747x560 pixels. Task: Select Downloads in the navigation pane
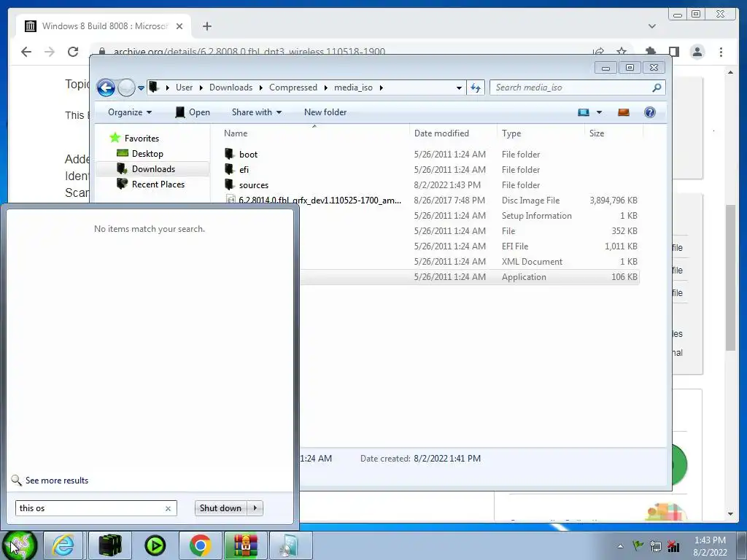152,169
